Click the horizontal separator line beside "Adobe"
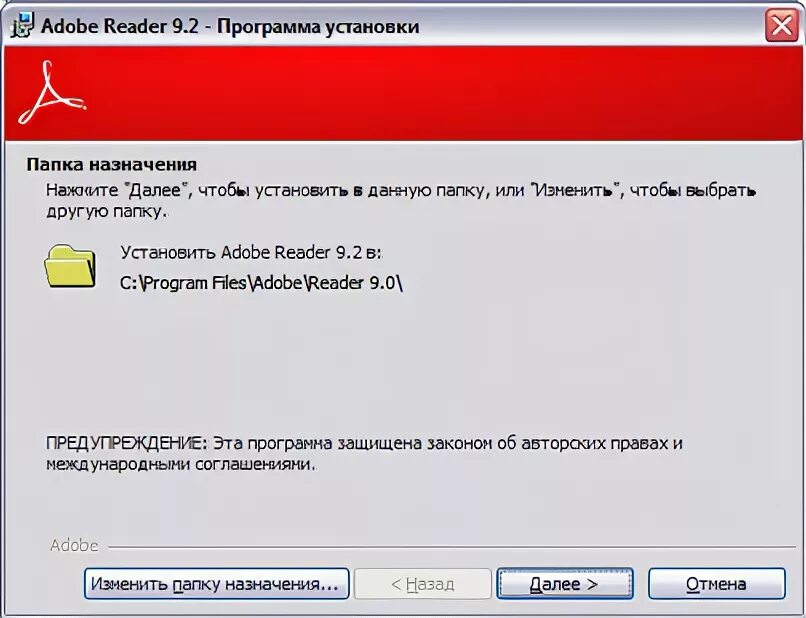This screenshot has height=618, width=806. tap(452, 547)
